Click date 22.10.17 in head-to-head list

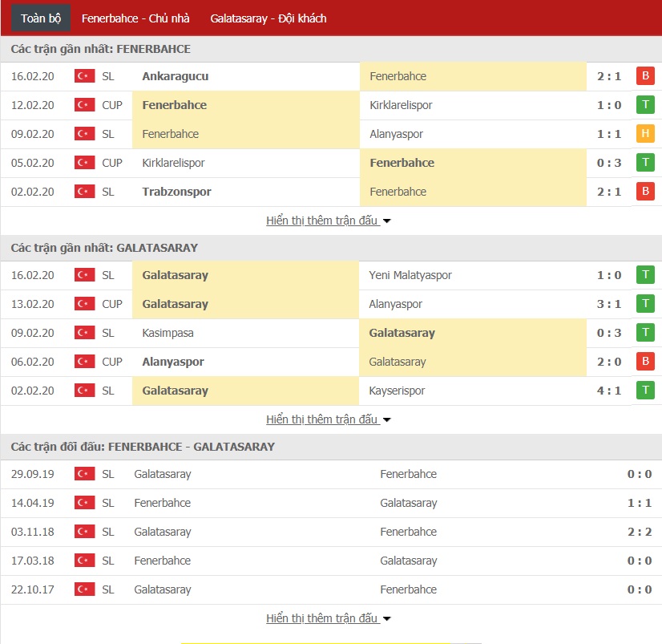pyautogui.click(x=33, y=589)
